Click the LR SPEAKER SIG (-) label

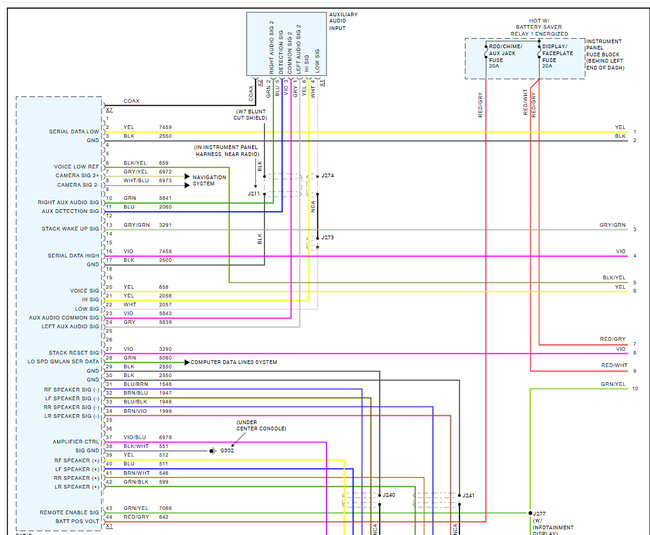[72, 416]
